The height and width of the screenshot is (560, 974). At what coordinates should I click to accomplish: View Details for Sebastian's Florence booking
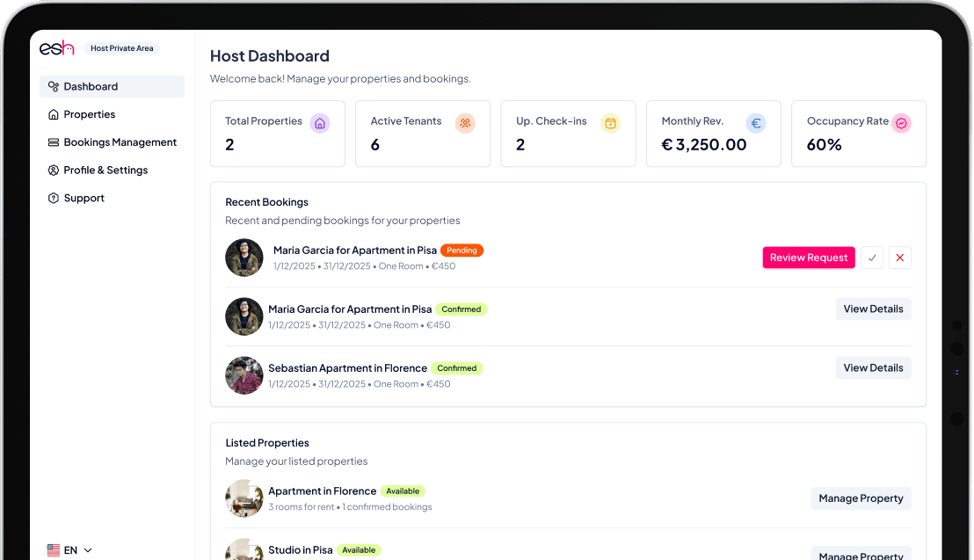(x=873, y=367)
